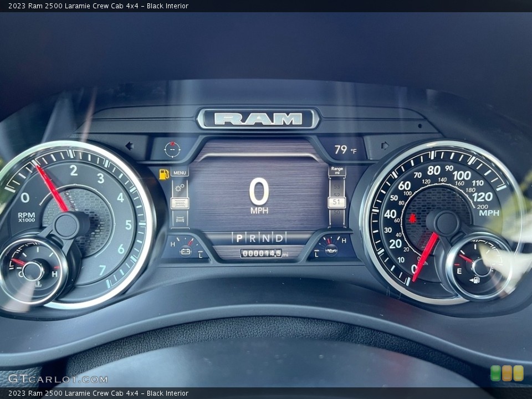532x399 pixels.
Task: Click the Range mi header
Action: coord(337,171)
